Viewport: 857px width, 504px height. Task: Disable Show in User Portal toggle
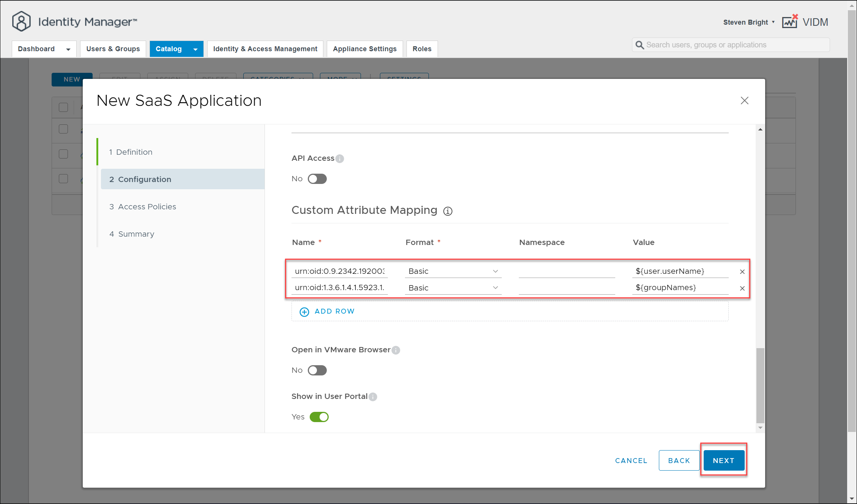[319, 417]
